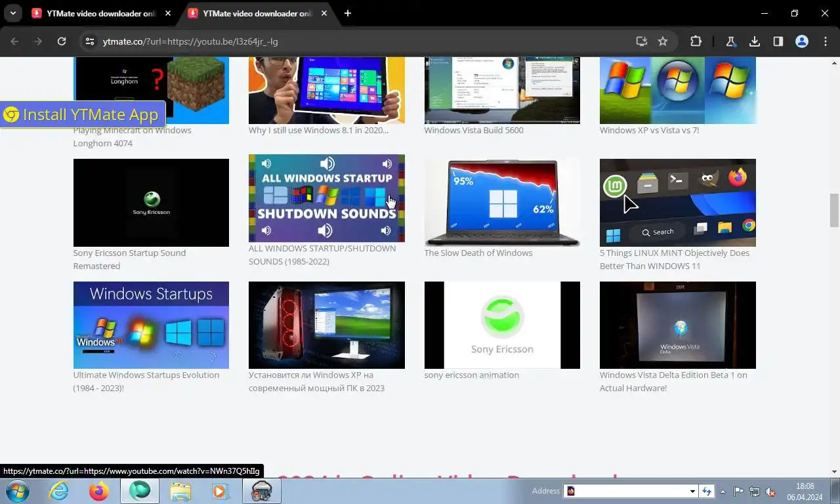Open Установится ли Windows XP title link

(316, 381)
